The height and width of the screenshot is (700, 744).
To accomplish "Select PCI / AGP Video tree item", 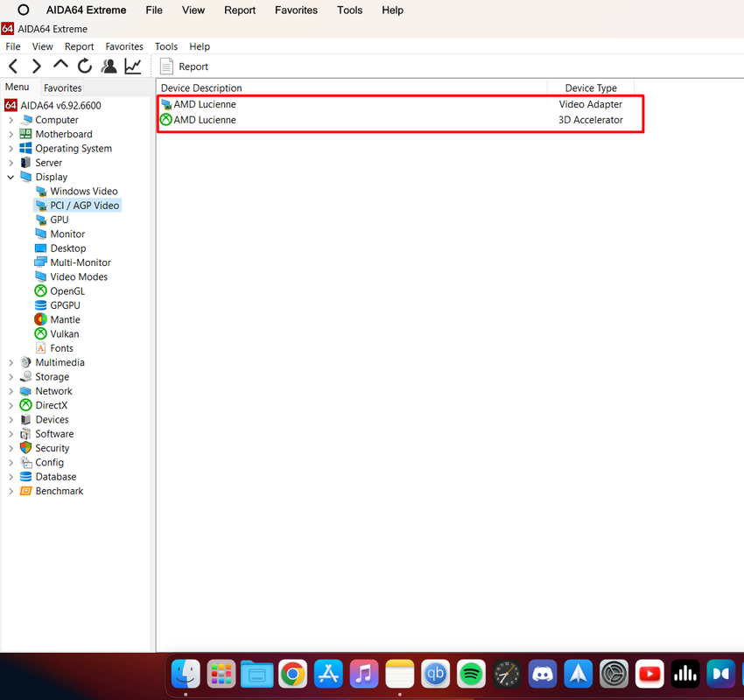I will (84, 206).
